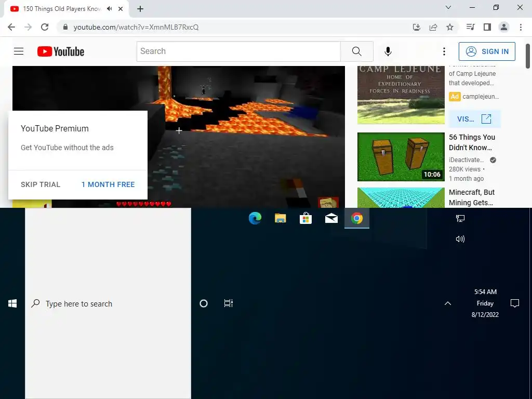Click the Camp Lejeune ad thumbnail
The width and height of the screenshot is (532, 399).
[x=401, y=95]
